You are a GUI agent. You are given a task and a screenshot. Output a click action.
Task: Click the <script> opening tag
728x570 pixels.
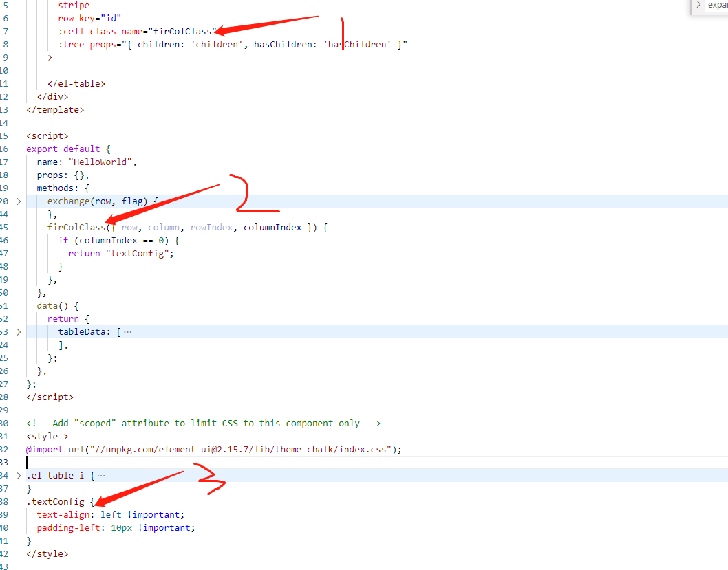pyautogui.click(x=47, y=136)
